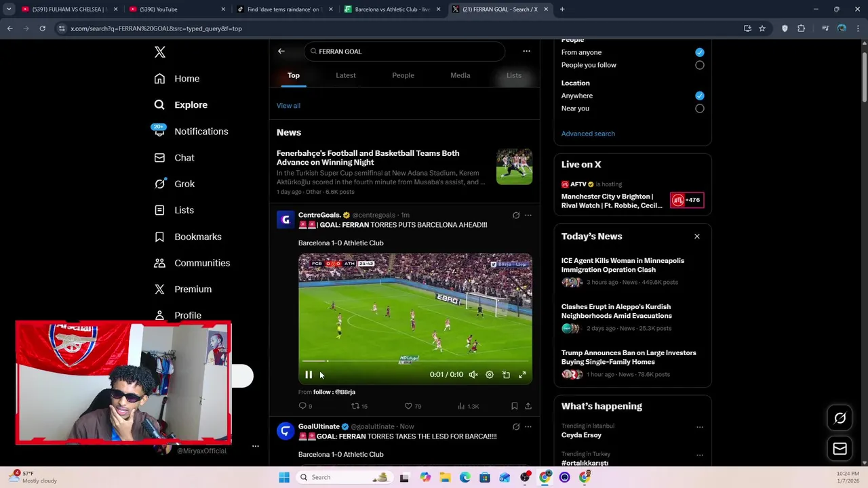Open Profile in the sidebar
The width and height of the screenshot is (868, 488).
pos(178,315)
